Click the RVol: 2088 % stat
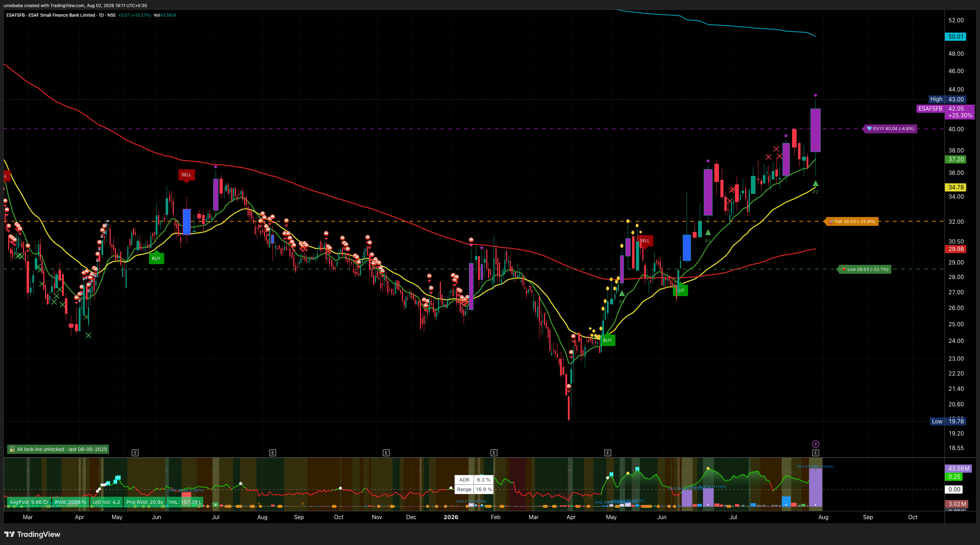 click(70, 502)
